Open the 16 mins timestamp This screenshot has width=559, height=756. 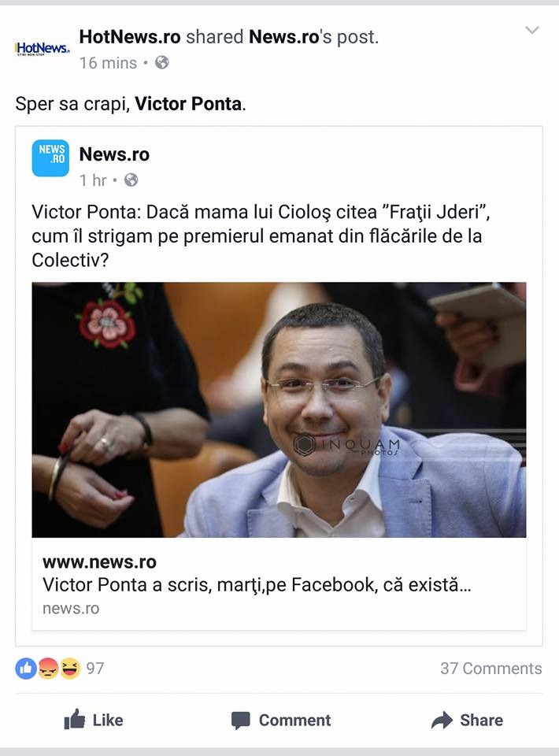click(x=108, y=63)
